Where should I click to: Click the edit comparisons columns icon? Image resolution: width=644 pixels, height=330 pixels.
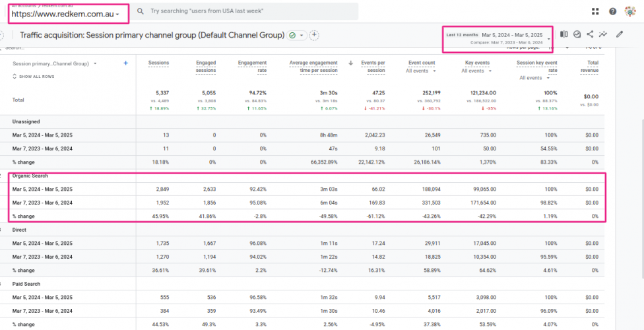(564, 34)
